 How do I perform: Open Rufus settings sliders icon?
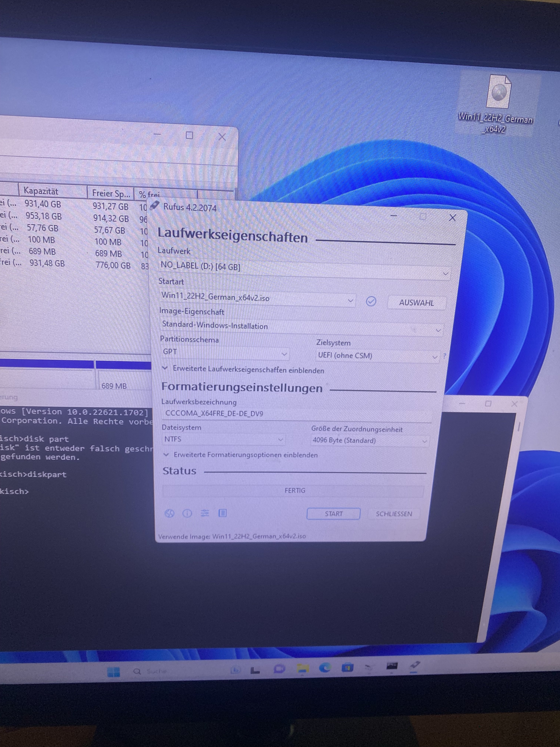tap(205, 513)
